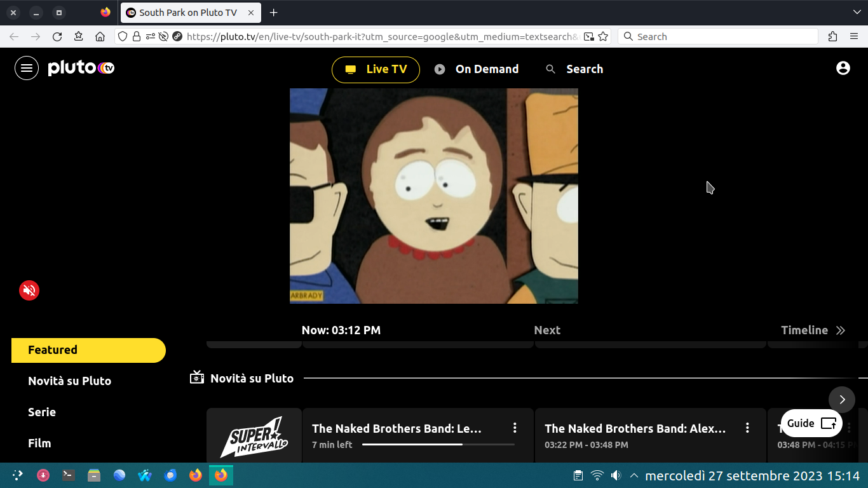Switch to the On Demand tab

pos(477,69)
